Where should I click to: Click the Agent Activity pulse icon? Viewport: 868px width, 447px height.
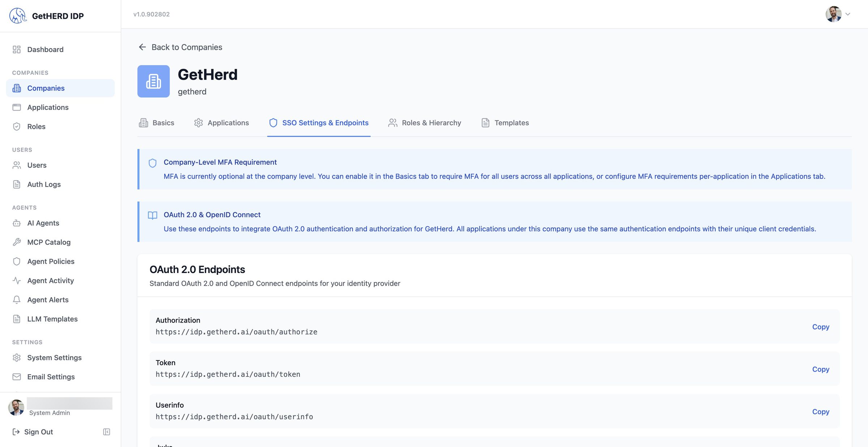click(x=17, y=281)
